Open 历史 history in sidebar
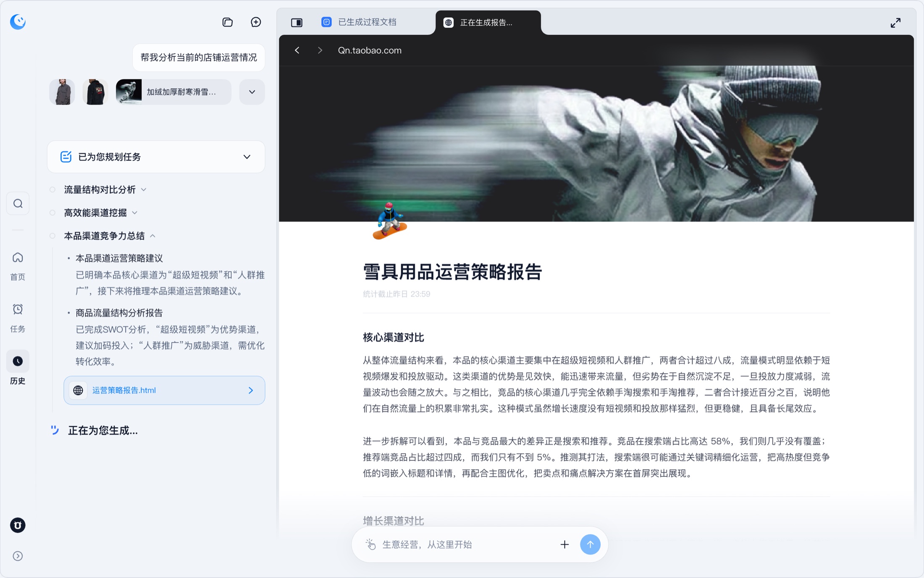Image resolution: width=924 pixels, height=578 pixels. point(18,368)
